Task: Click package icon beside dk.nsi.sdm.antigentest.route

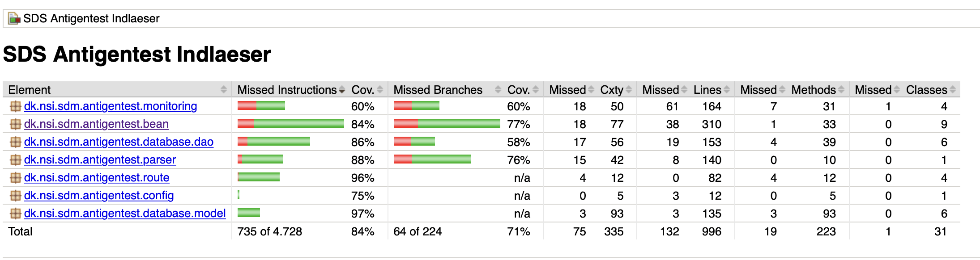Action: [16, 178]
